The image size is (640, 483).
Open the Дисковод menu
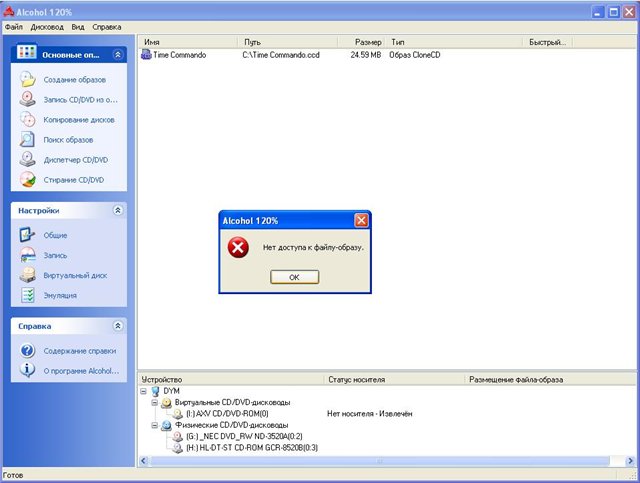47,27
